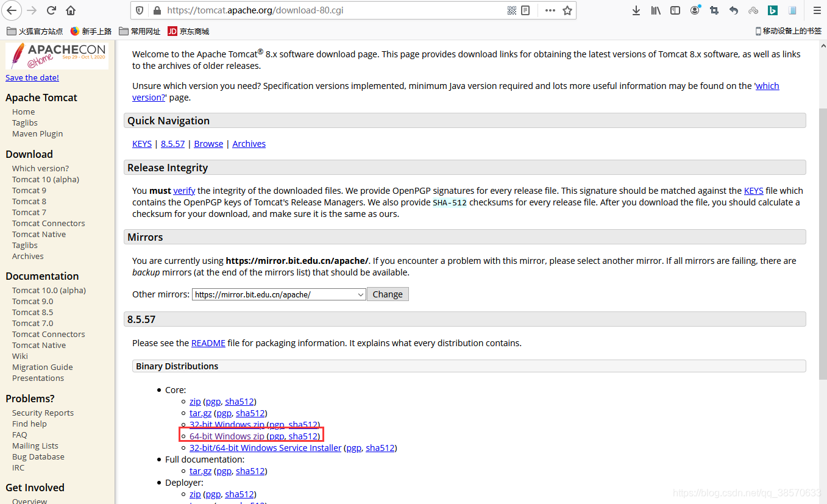Open the Library icon in the toolbar

(655, 10)
